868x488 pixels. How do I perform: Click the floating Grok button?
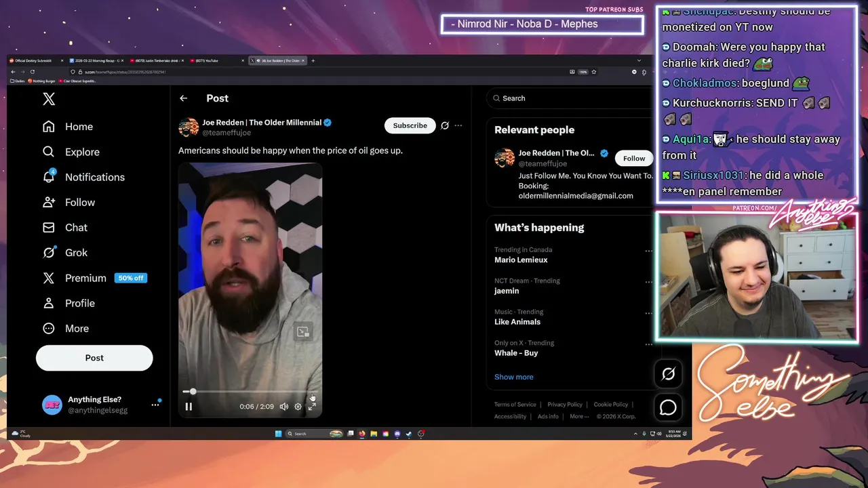pyautogui.click(x=668, y=374)
